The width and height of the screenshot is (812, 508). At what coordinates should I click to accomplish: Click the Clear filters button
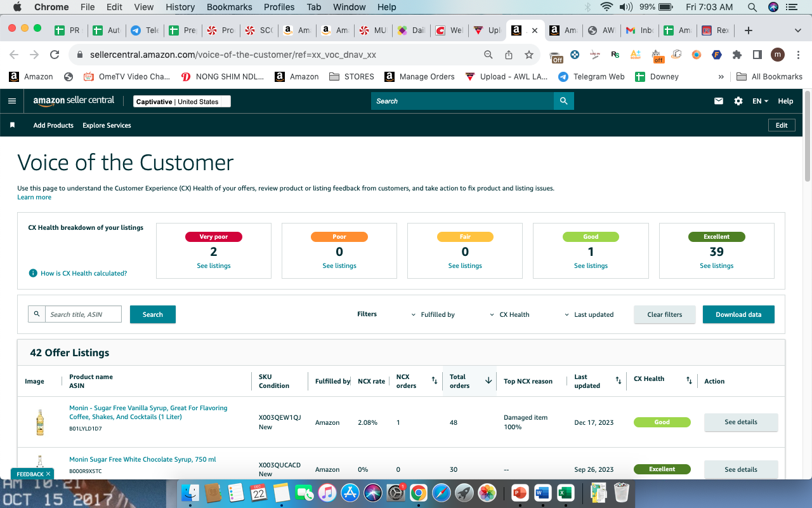[665, 314]
